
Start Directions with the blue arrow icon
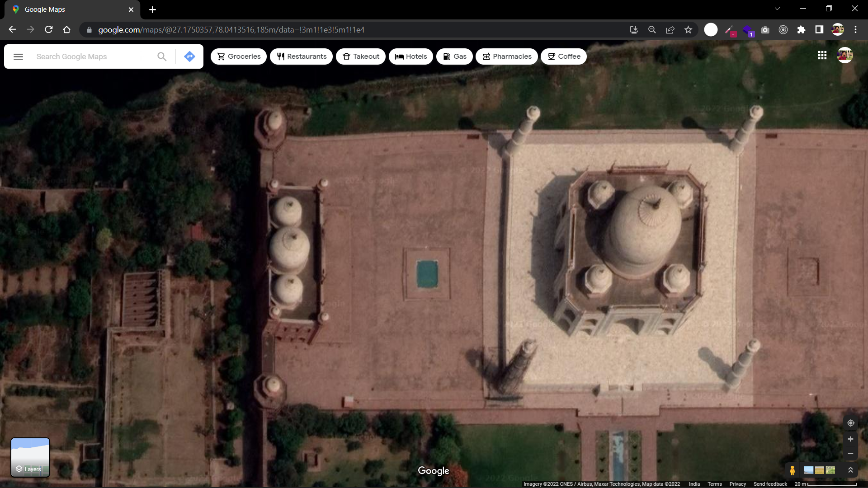tap(189, 56)
